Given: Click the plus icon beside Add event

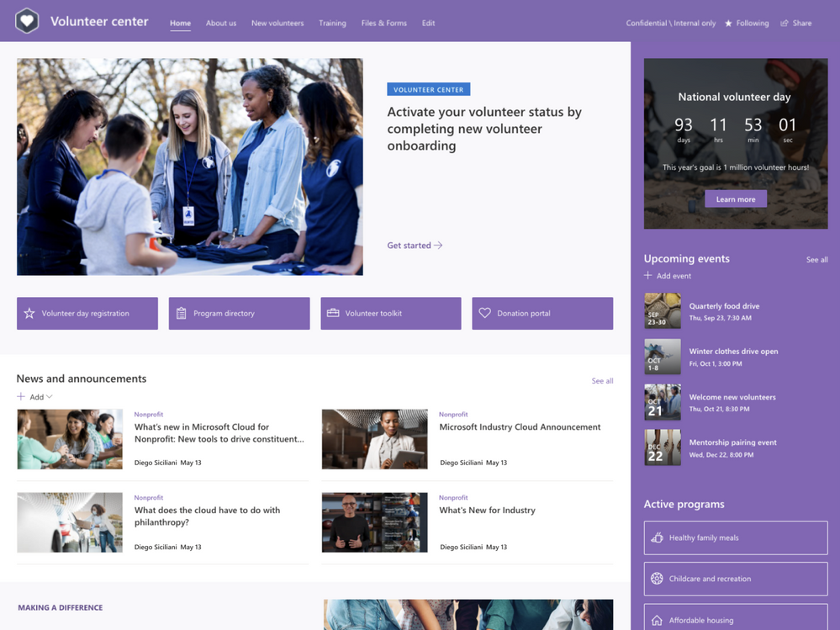Looking at the screenshot, I should [x=647, y=275].
